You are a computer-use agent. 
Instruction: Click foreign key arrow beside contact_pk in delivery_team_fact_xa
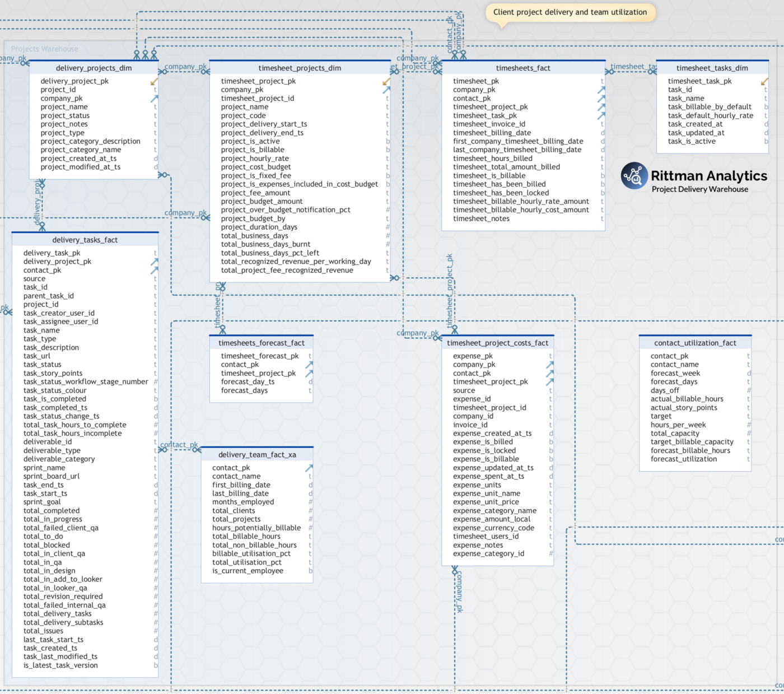(309, 468)
